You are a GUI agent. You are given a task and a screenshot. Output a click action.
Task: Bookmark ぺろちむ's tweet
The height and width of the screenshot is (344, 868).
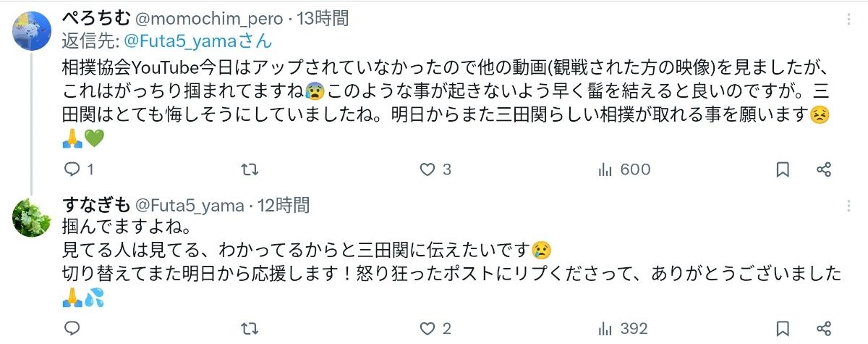[x=783, y=169]
